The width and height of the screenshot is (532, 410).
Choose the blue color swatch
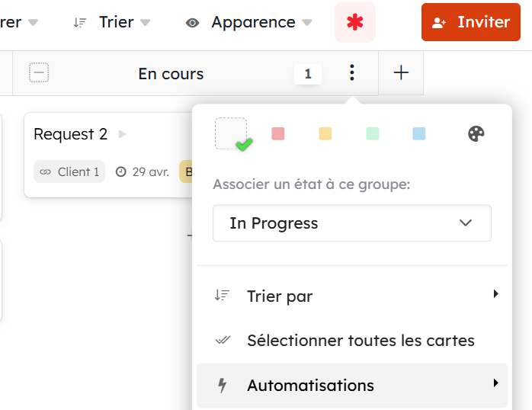(x=418, y=134)
